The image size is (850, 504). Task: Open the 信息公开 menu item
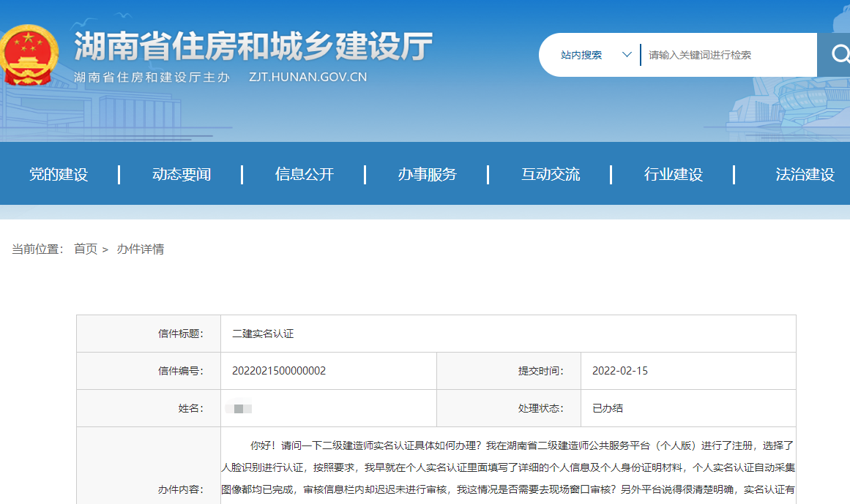(302, 174)
